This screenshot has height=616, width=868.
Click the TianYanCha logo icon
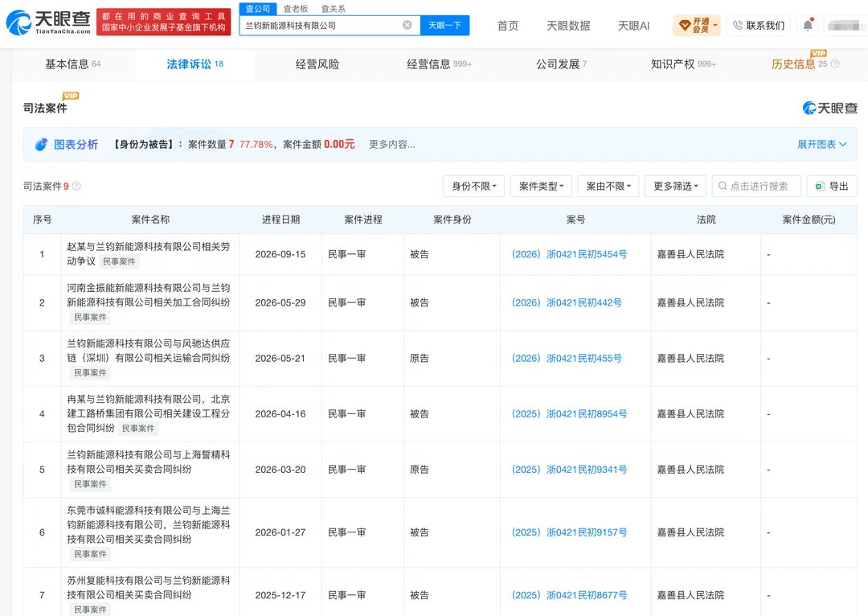(18, 23)
